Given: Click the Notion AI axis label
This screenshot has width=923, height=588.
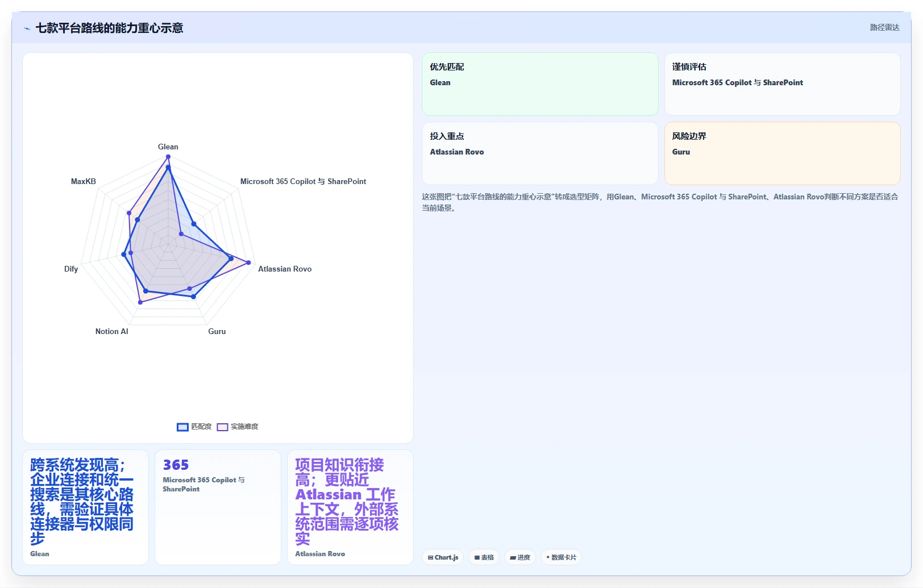Looking at the screenshot, I should point(112,331).
